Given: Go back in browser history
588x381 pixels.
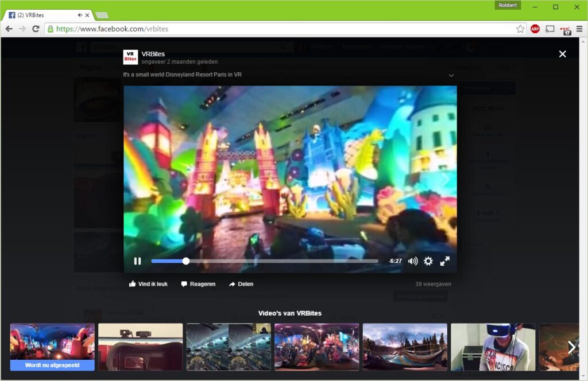Looking at the screenshot, I should click(9, 29).
